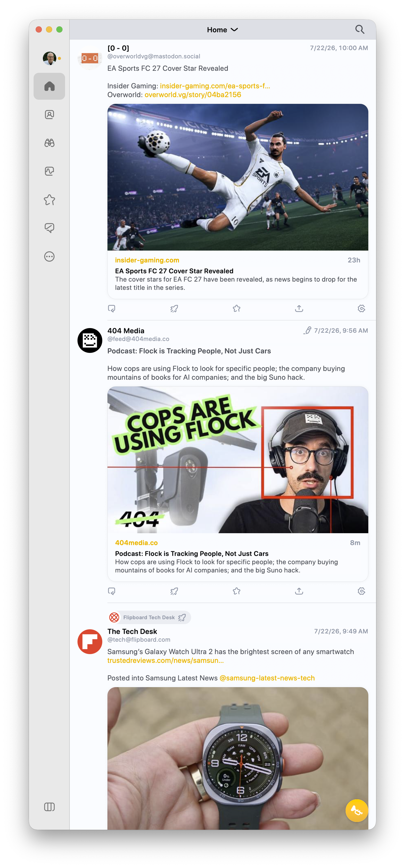This screenshot has height=868, width=405.
Task: Select the Home timeline sidebar icon
Action: [x=49, y=86]
